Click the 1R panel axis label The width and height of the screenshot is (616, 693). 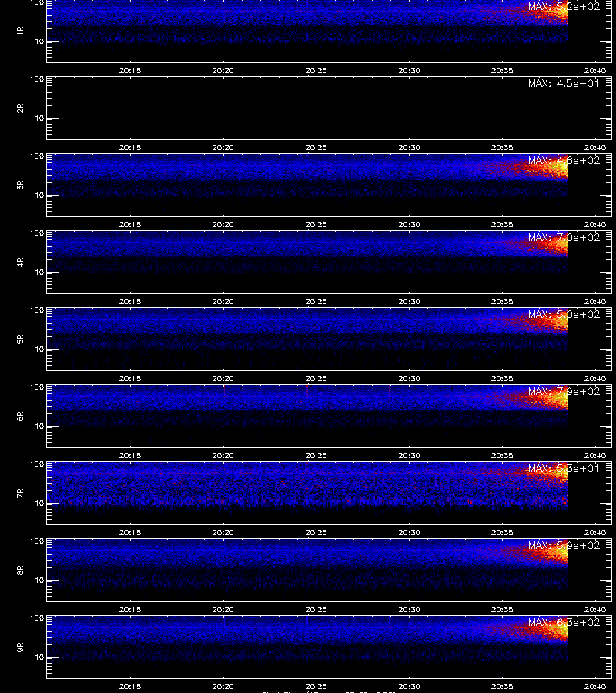click(x=20, y=31)
